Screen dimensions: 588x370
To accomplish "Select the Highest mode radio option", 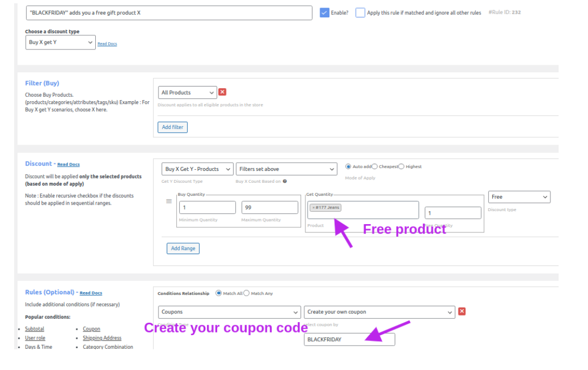I will click(401, 166).
